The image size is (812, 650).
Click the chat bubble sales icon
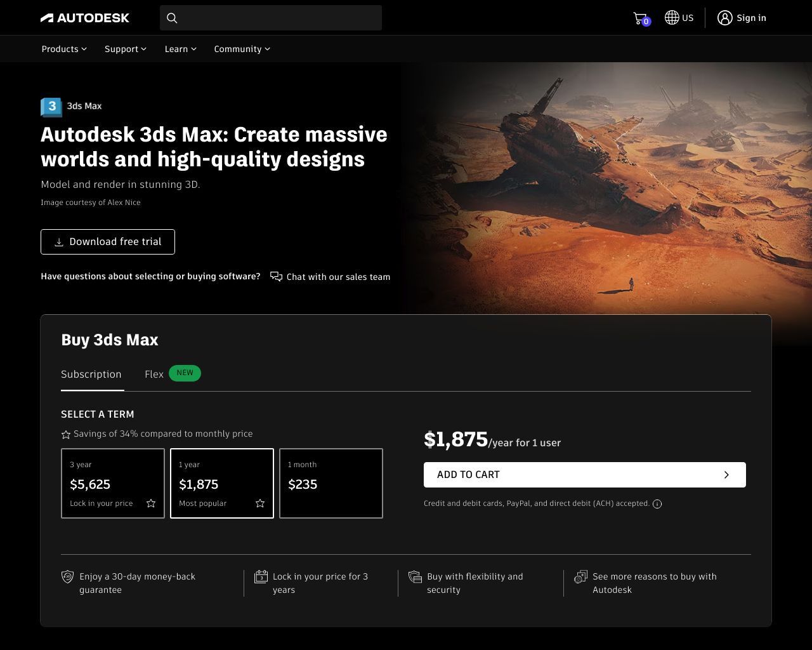click(276, 277)
